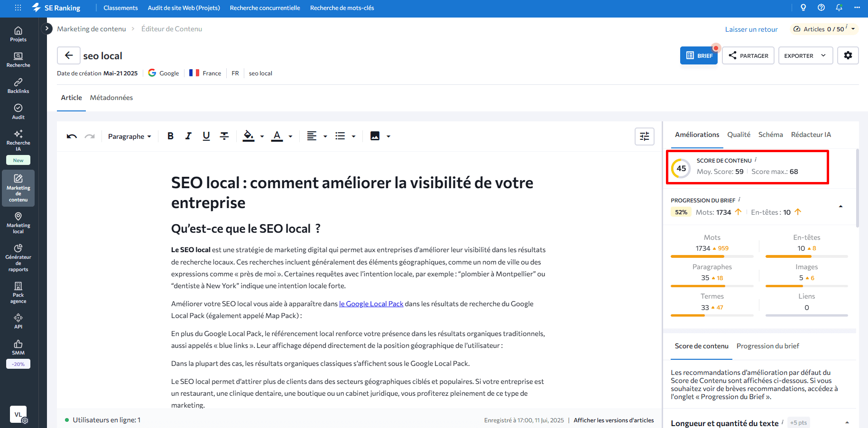Image resolution: width=868 pixels, height=428 pixels.
Task: Collapse Longueur et quantité du texte
Action: point(847,423)
